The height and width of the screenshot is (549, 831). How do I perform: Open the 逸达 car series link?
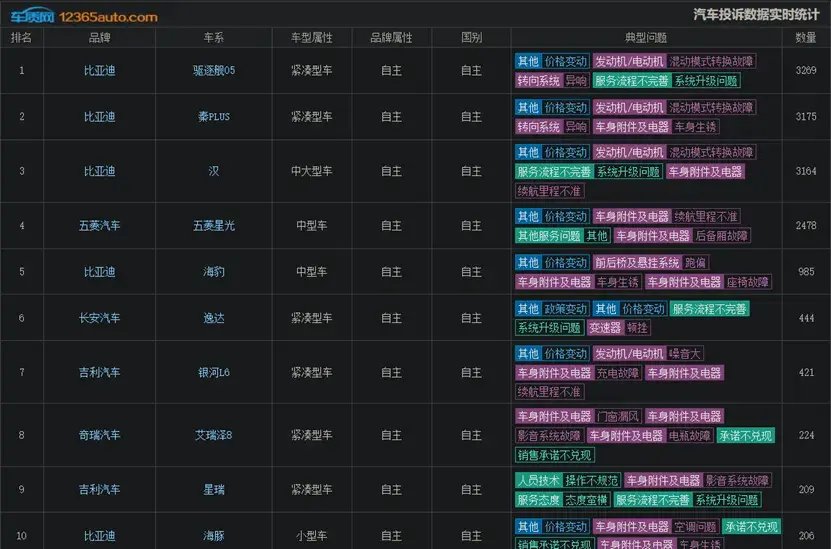tap(214, 318)
